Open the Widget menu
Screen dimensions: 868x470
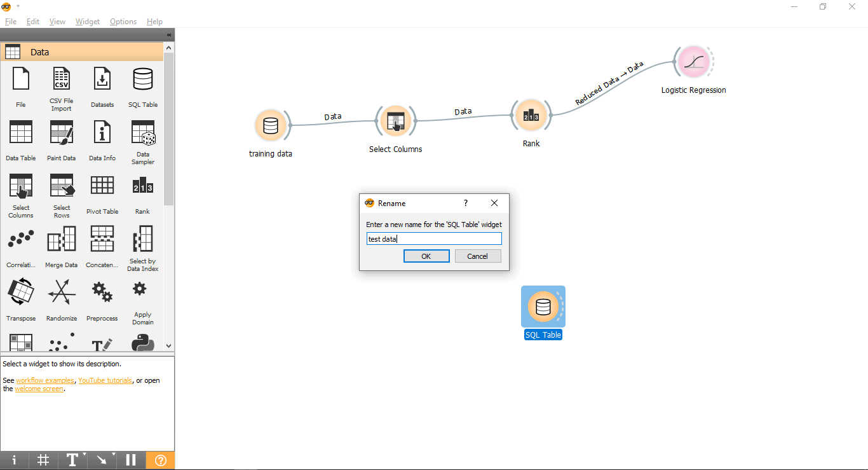point(88,22)
